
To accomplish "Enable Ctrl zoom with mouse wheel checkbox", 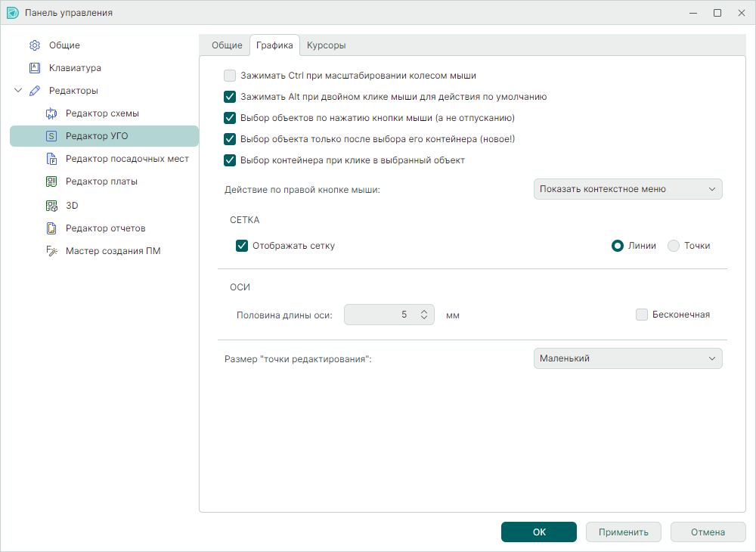I will (x=230, y=76).
